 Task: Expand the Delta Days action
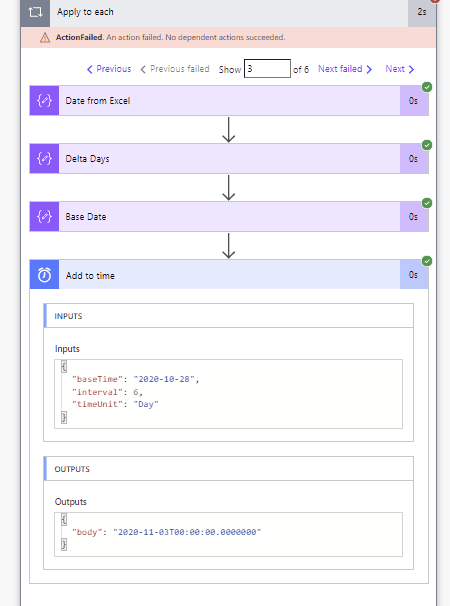[x=229, y=158]
